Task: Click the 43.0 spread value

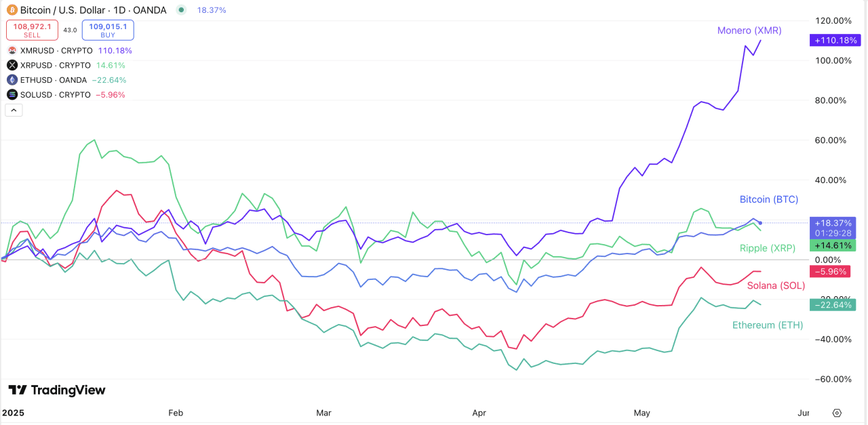Action: point(70,30)
